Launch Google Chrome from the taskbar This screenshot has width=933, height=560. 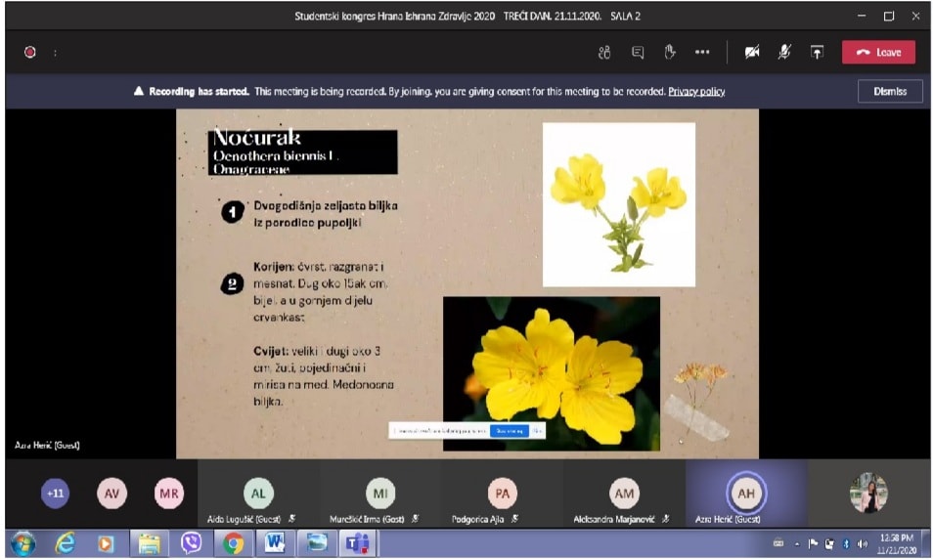(x=233, y=543)
